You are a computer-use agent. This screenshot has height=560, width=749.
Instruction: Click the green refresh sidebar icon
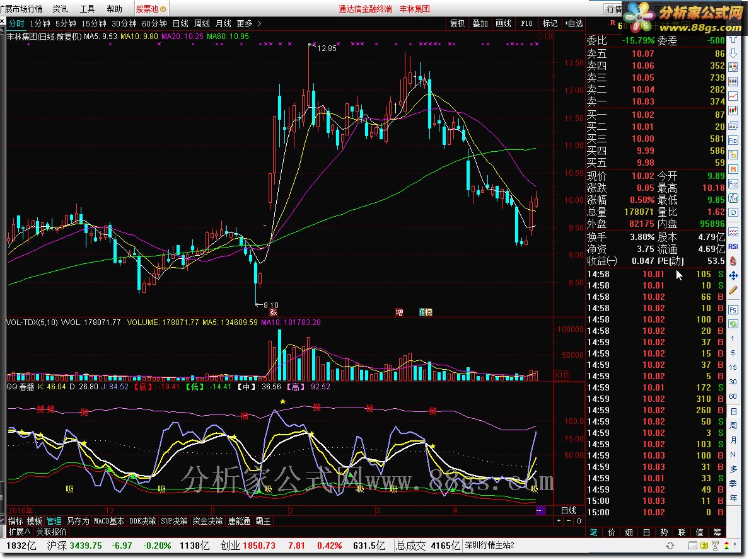pyautogui.click(x=733, y=324)
